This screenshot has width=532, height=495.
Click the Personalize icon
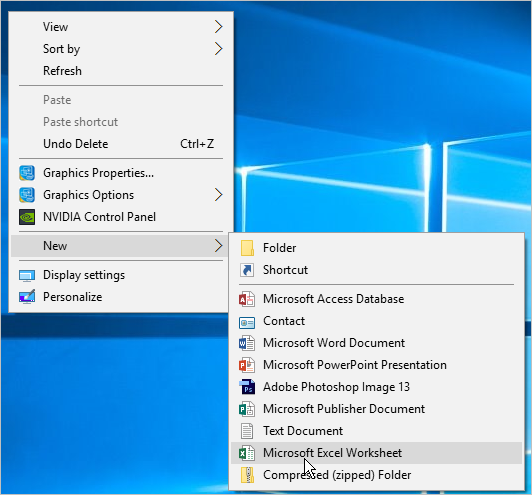pos(27,297)
